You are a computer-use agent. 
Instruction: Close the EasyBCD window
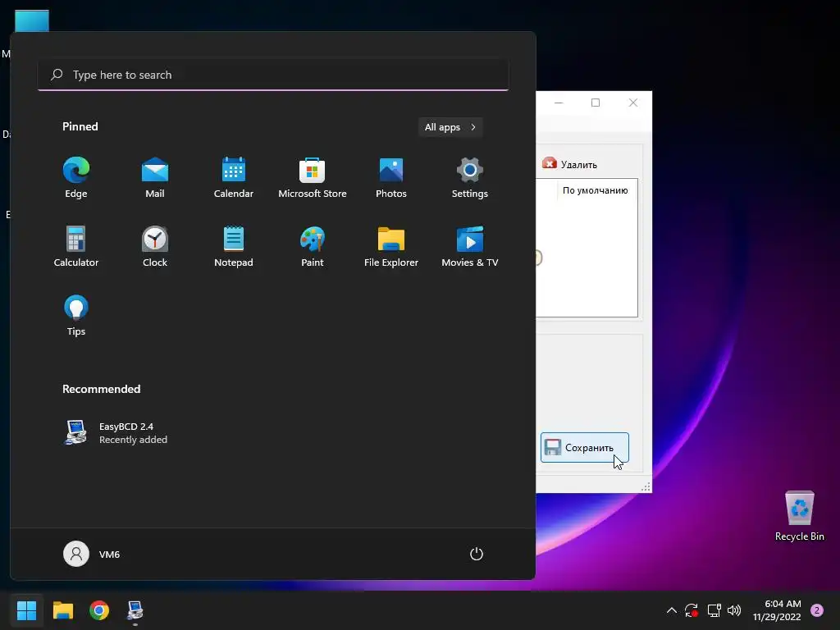click(x=633, y=103)
